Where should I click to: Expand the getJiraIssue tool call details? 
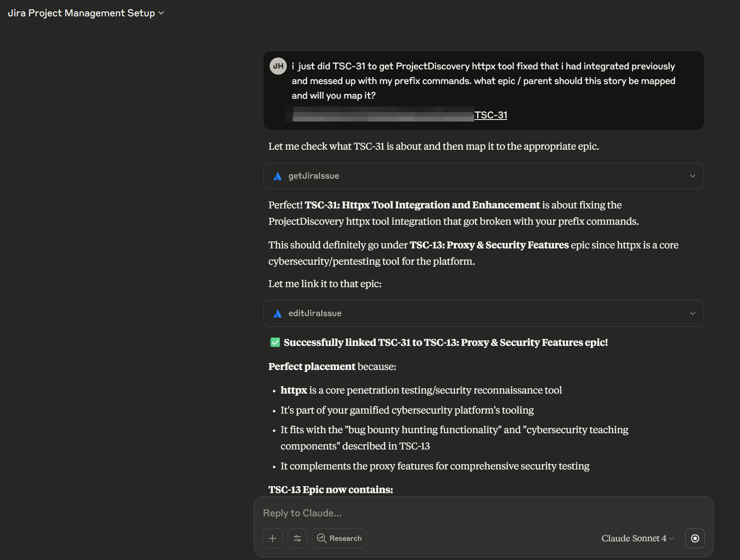692,176
